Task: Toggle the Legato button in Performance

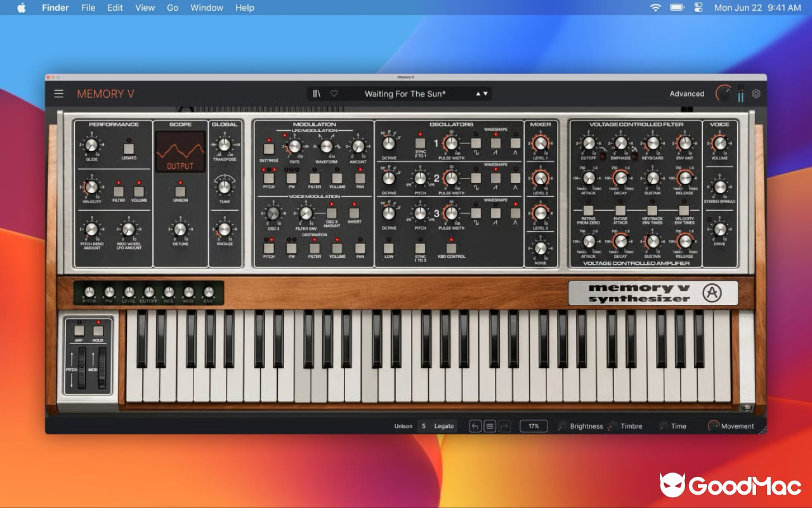Action: [129, 149]
